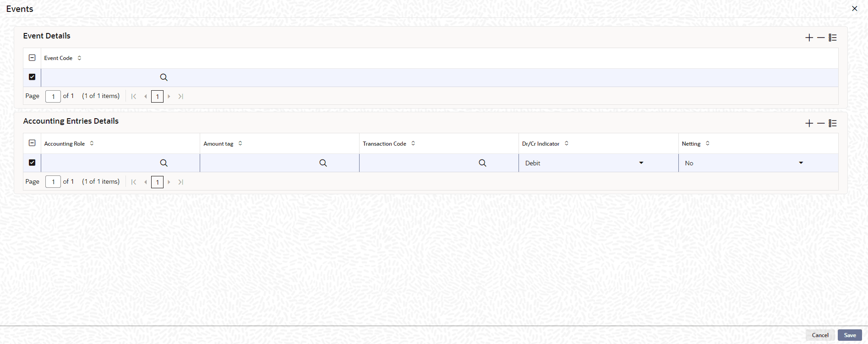
Task: Go to next page in Event Details
Action: click(169, 96)
